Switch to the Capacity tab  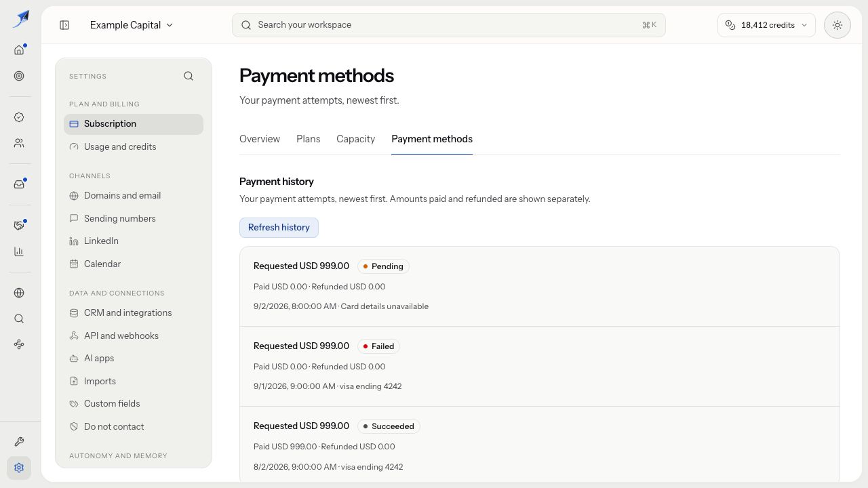coord(355,139)
